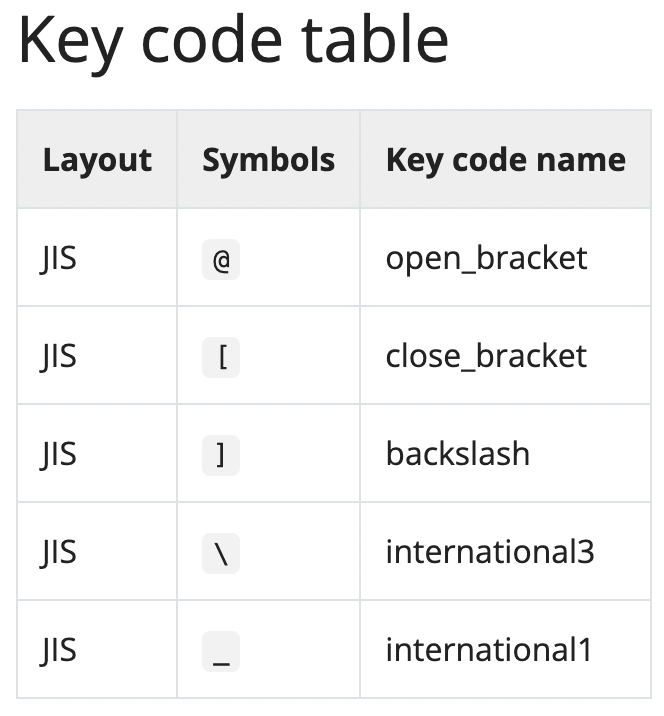
Task: Click the [ symbol code badge
Action: pyautogui.click(x=221, y=357)
